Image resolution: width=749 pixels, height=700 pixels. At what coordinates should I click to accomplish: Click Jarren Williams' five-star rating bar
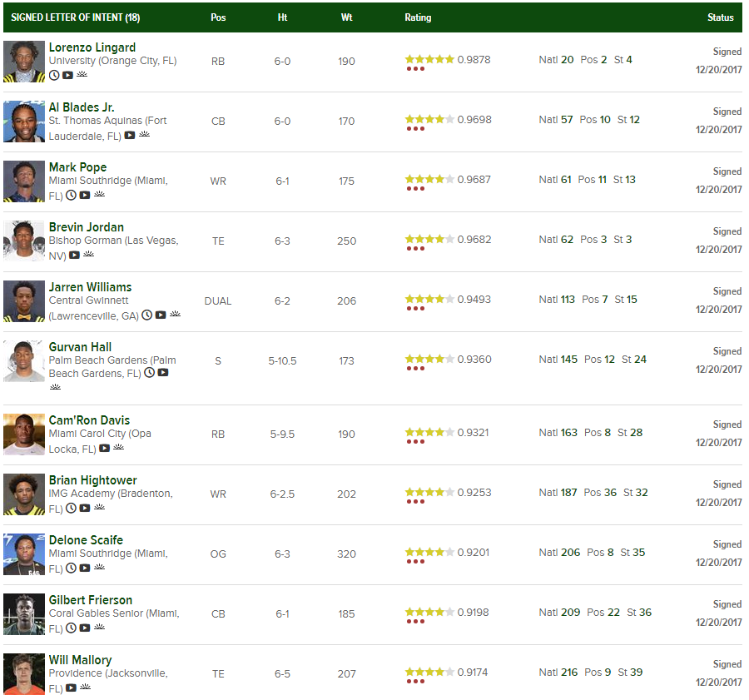point(429,300)
